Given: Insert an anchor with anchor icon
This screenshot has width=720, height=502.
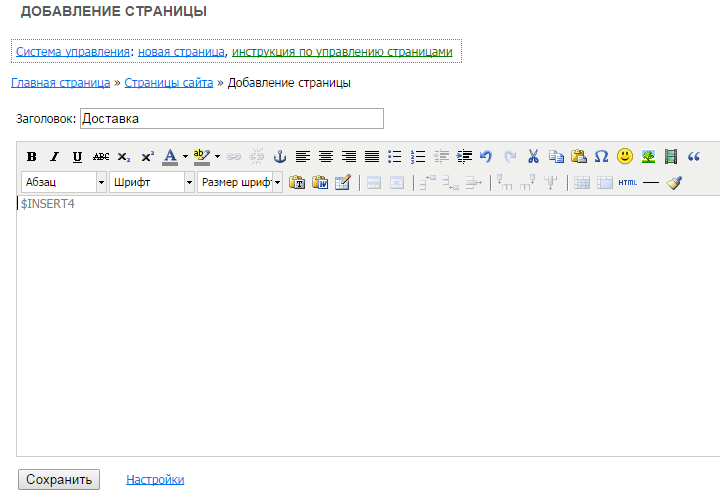Looking at the screenshot, I should (x=280, y=157).
